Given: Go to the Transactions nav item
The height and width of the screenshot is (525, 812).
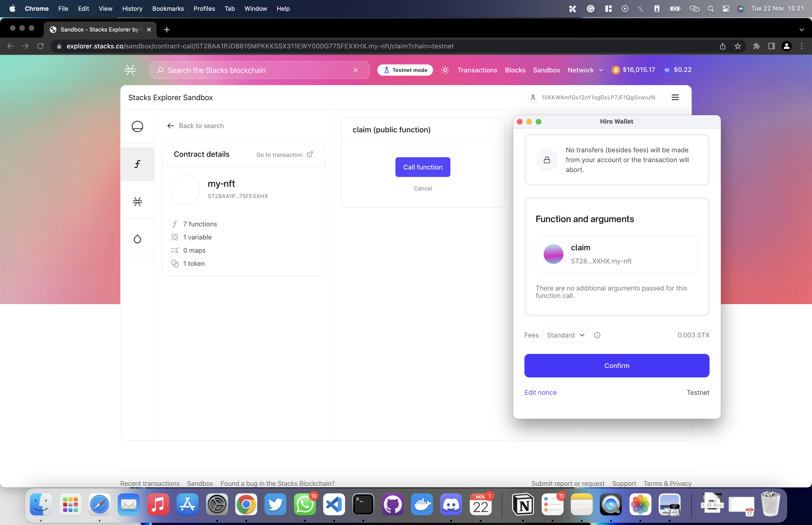Looking at the screenshot, I should 477,70.
